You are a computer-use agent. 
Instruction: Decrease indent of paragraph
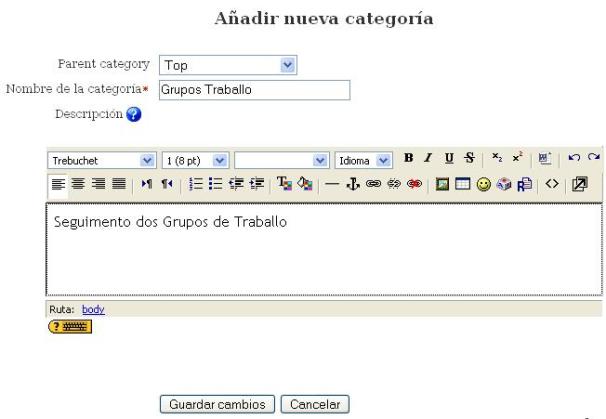pyautogui.click(x=236, y=184)
